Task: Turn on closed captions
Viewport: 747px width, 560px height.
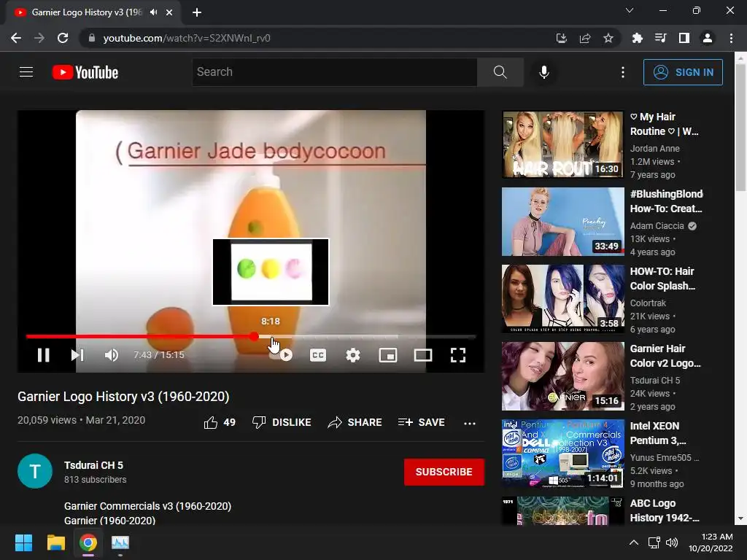Action: pyautogui.click(x=318, y=355)
